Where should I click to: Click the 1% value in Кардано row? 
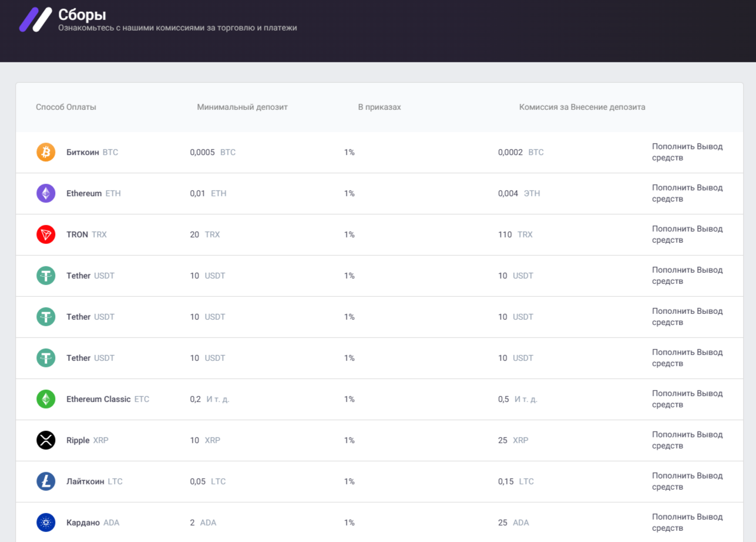point(350,523)
